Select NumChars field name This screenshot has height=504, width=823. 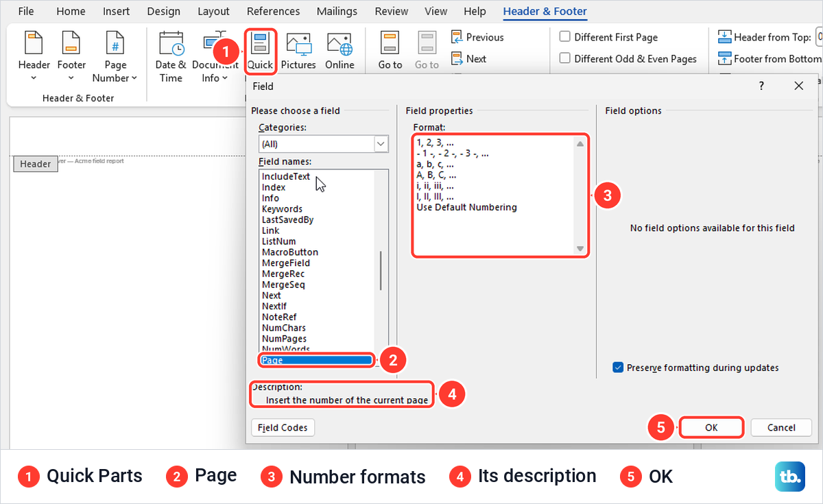pyautogui.click(x=284, y=328)
